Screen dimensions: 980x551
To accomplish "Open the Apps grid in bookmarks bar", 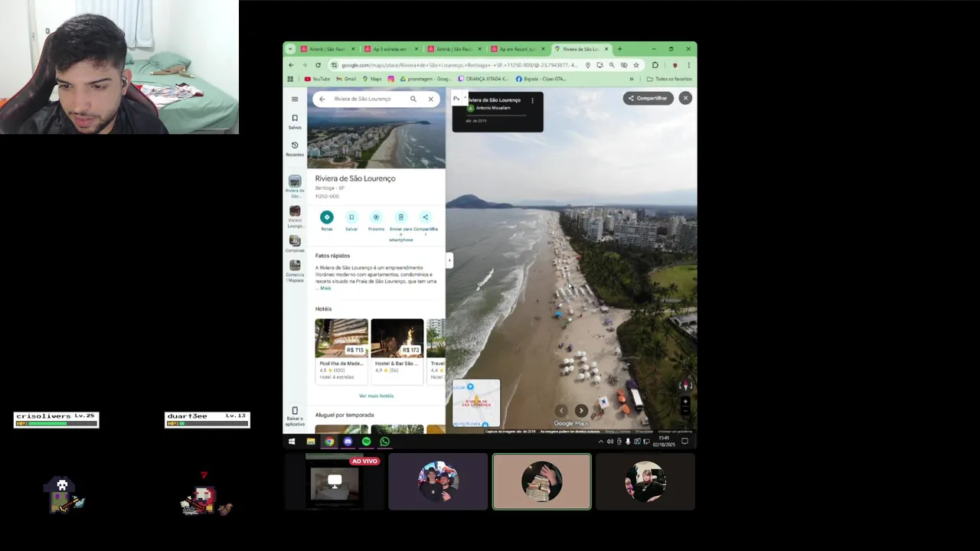I will 290,79.
